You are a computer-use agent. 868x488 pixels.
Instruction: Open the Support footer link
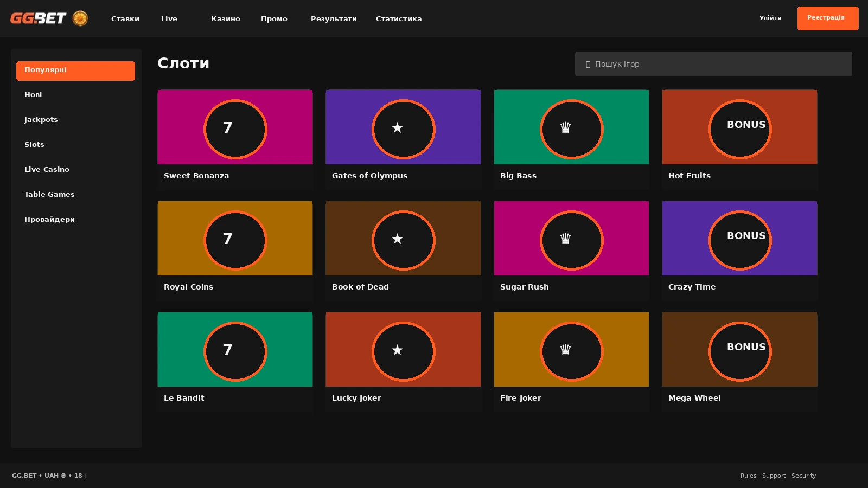coord(774,476)
